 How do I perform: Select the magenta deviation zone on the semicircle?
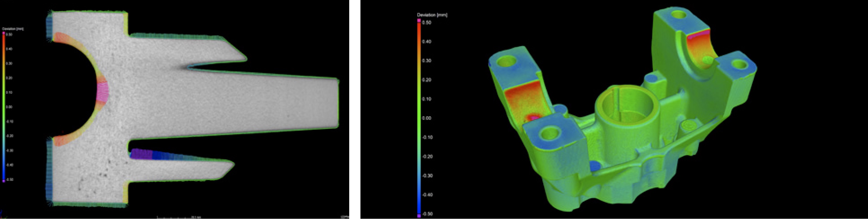[102, 92]
